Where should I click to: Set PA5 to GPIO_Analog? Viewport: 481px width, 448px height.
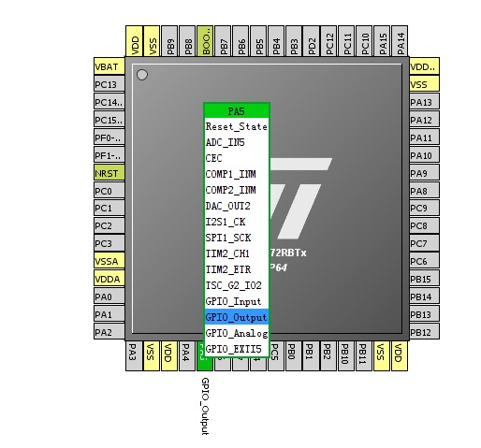tap(237, 333)
